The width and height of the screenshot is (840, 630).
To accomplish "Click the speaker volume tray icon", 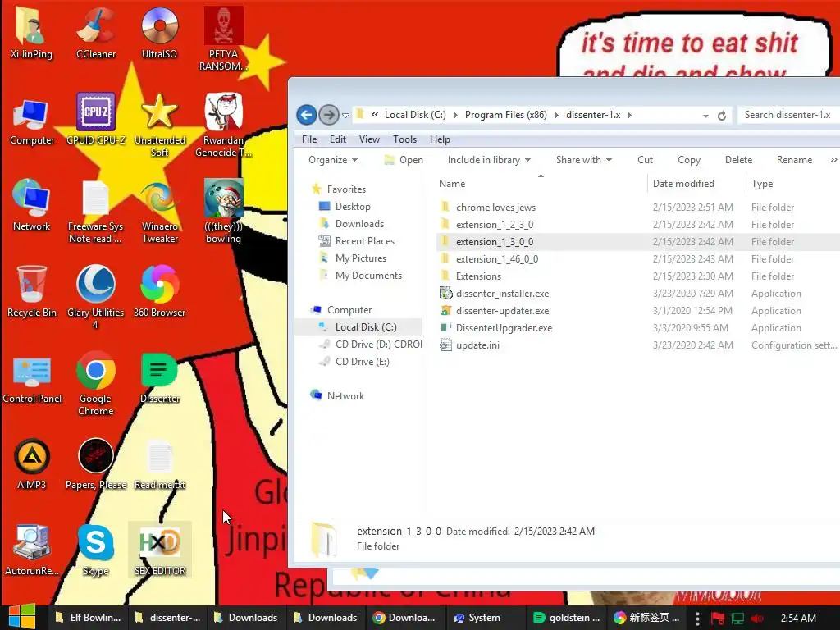I will click(757, 619).
